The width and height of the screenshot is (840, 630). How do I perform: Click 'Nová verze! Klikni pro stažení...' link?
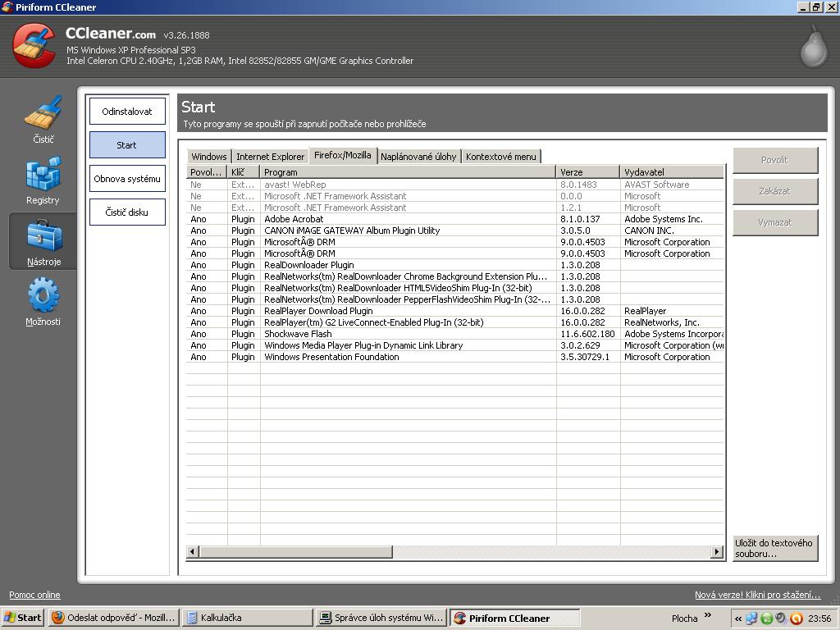click(757, 595)
